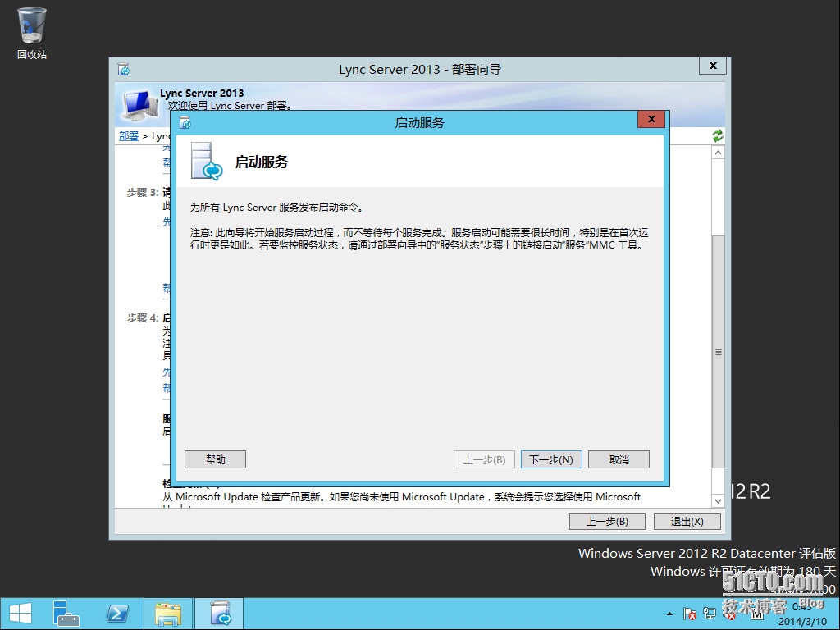The width and height of the screenshot is (840, 630).
Task: Click the network tray icon
Action: coord(710,614)
